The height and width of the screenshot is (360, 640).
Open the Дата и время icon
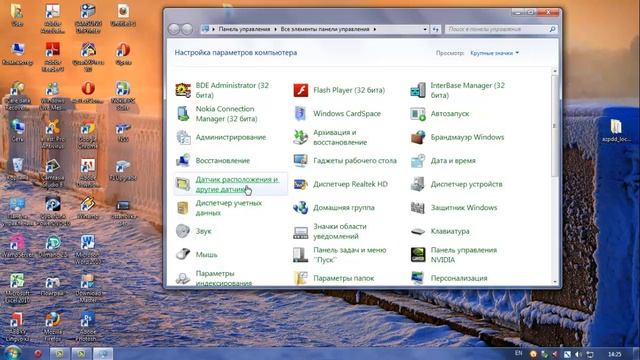pos(418,160)
